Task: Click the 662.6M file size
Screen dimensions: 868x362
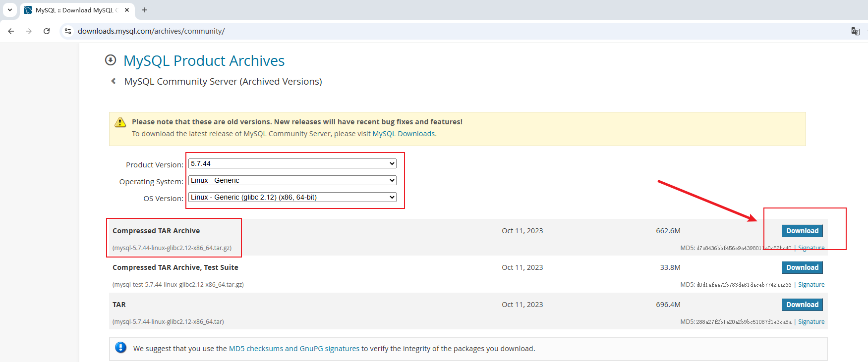Action: tap(668, 231)
